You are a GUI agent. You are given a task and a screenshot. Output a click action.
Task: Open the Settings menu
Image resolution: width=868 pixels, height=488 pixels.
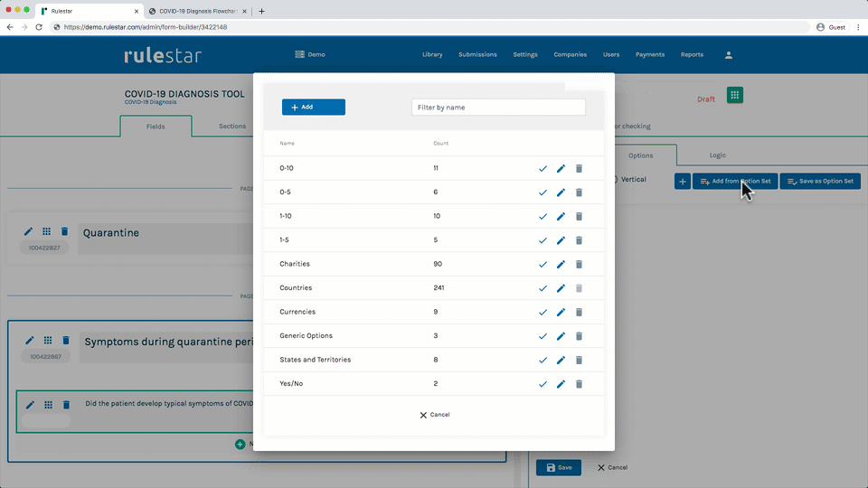click(x=525, y=55)
